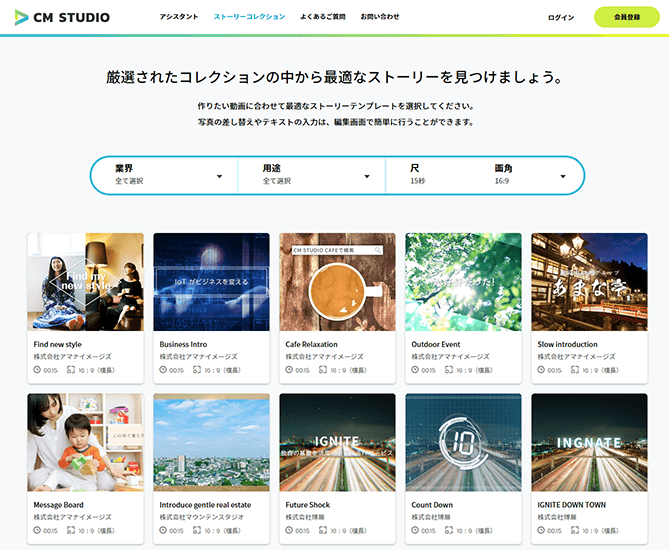Screen dimensions: 669x550
Task: Open the Future Shock thumbnail
Action: point(337,442)
